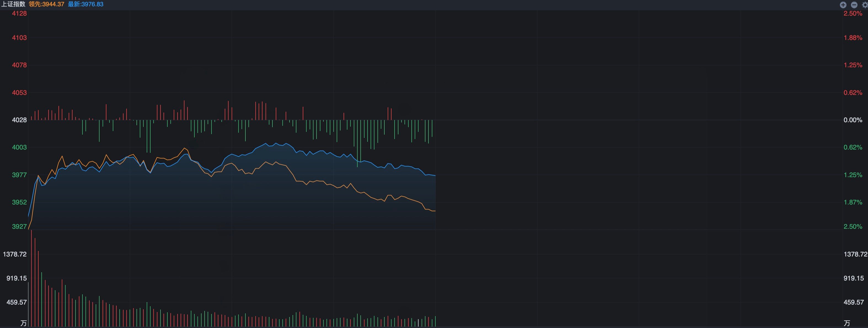The width and height of the screenshot is (868, 328).
Task: Select the 领先:3944.37 indicator label
Action: [x=47, y=4]
